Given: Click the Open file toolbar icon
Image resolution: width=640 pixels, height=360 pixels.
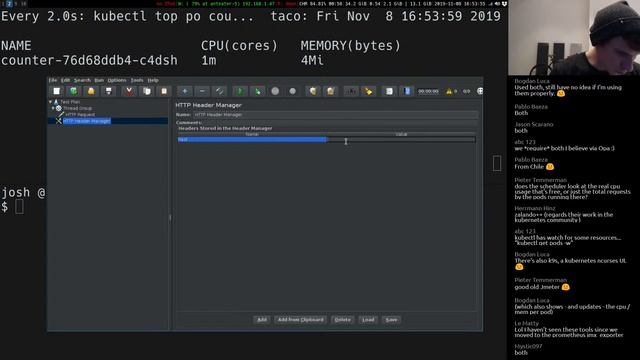Looking at the screenshot, I should click(x=91, y=91).
